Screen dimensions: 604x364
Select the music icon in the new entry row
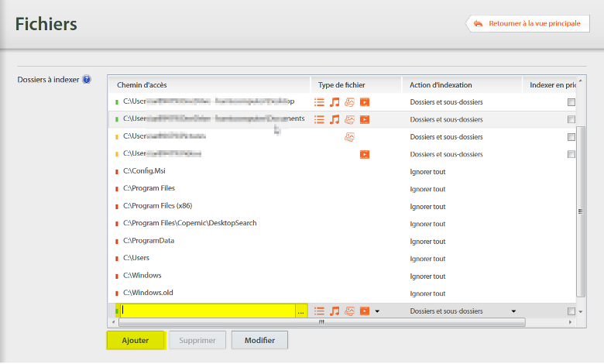pos(335,311)
